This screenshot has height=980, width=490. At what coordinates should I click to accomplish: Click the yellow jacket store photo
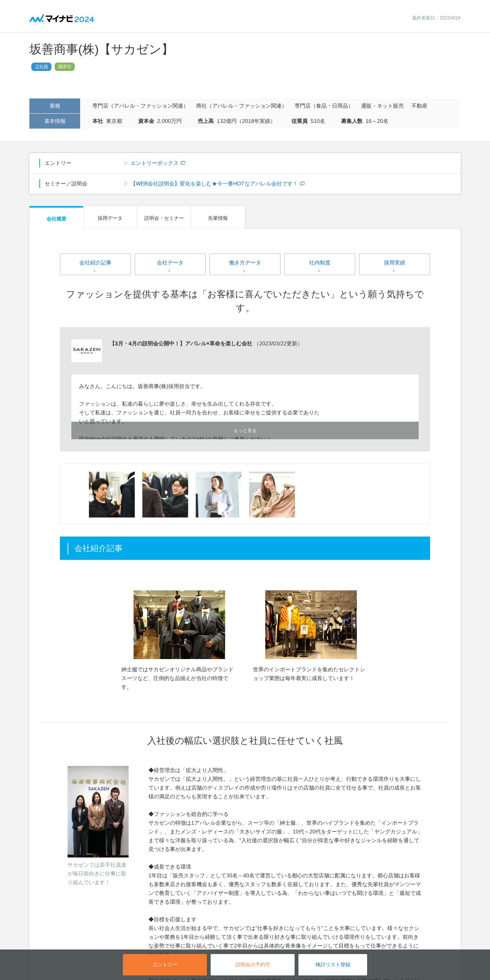tap(311, 625)
